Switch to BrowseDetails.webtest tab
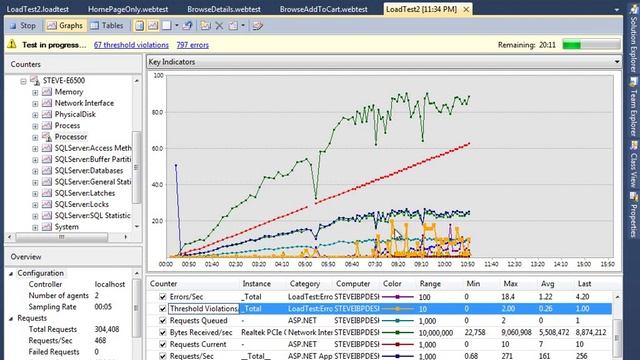The height and width of the screenshot is (360, 640). (224, 9)
